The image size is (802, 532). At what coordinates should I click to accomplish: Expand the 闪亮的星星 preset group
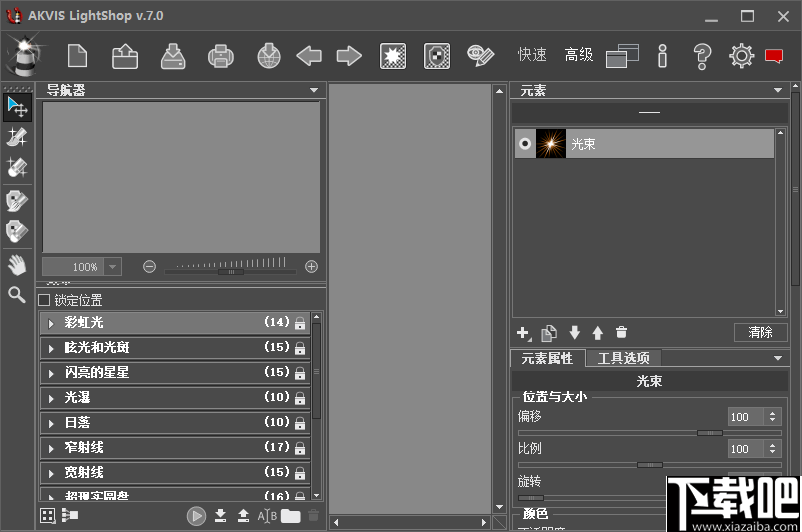[x=51, y=373]
